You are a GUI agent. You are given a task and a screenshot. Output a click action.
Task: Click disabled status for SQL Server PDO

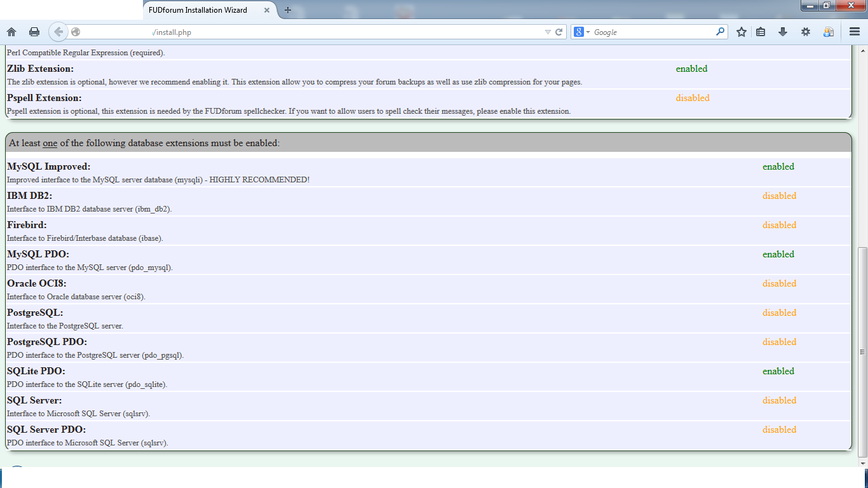point(780,430)
